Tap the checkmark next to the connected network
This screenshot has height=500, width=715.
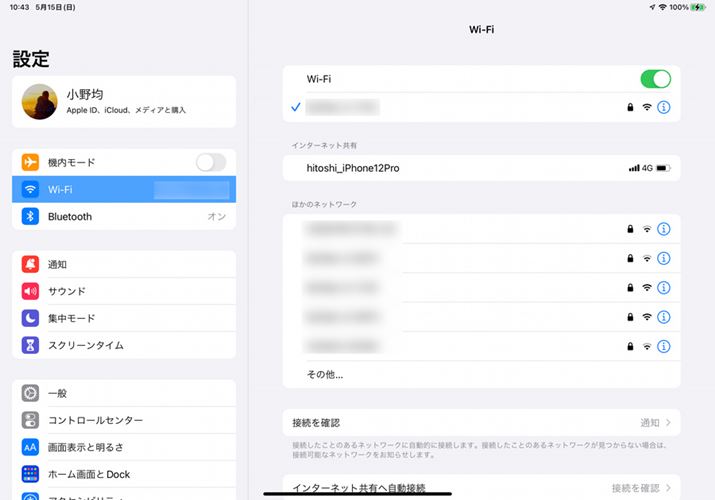click(x=296, y=107)
